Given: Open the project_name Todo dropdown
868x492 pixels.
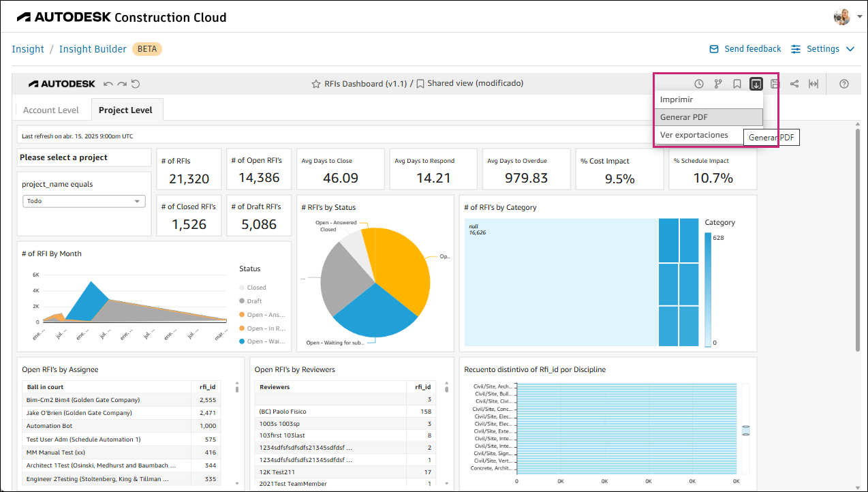Looking at the screenshot, I should point(84,201).
